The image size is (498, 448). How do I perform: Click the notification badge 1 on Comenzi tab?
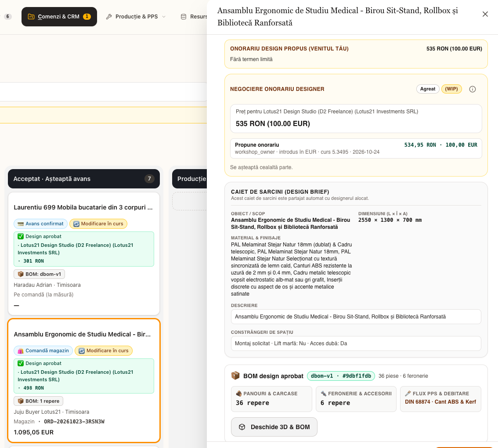[87, 17]
